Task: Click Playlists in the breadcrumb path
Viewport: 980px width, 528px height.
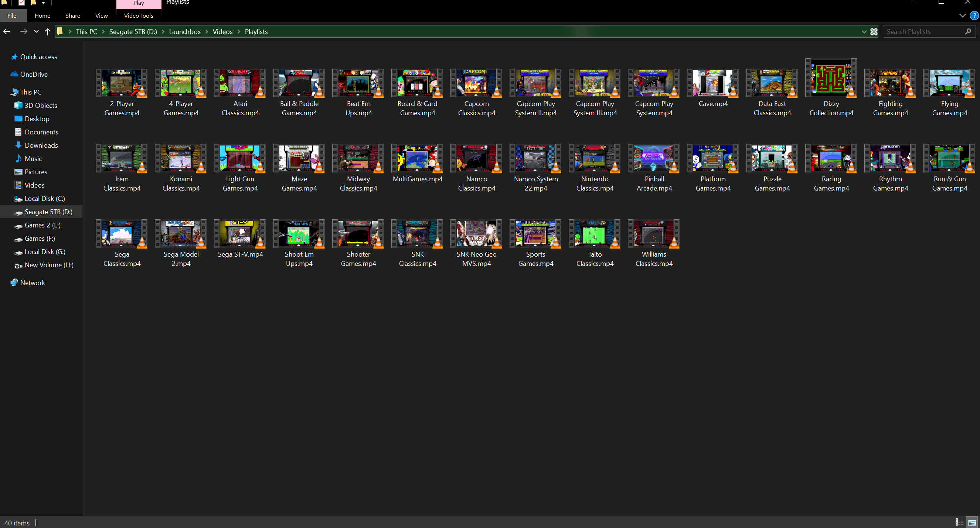Action: click(x=256, y=31)
